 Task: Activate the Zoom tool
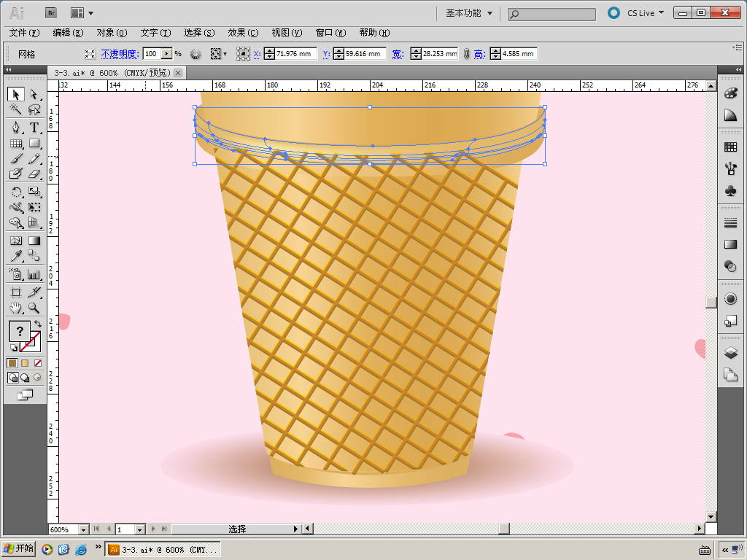coord(34,308)
